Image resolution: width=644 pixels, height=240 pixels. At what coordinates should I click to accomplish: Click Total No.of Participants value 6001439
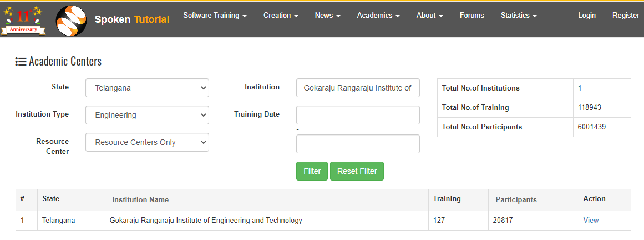[x=592, y=127]
